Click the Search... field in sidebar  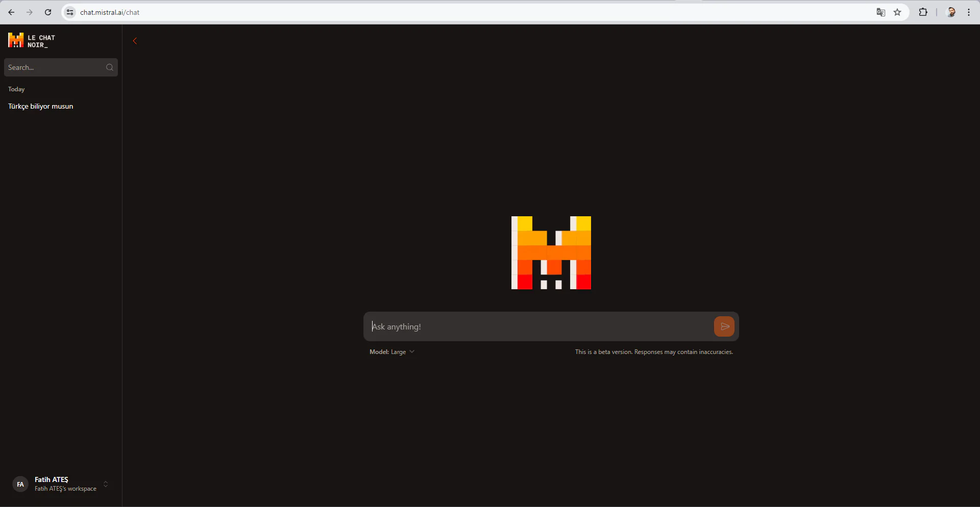[61, 67]
